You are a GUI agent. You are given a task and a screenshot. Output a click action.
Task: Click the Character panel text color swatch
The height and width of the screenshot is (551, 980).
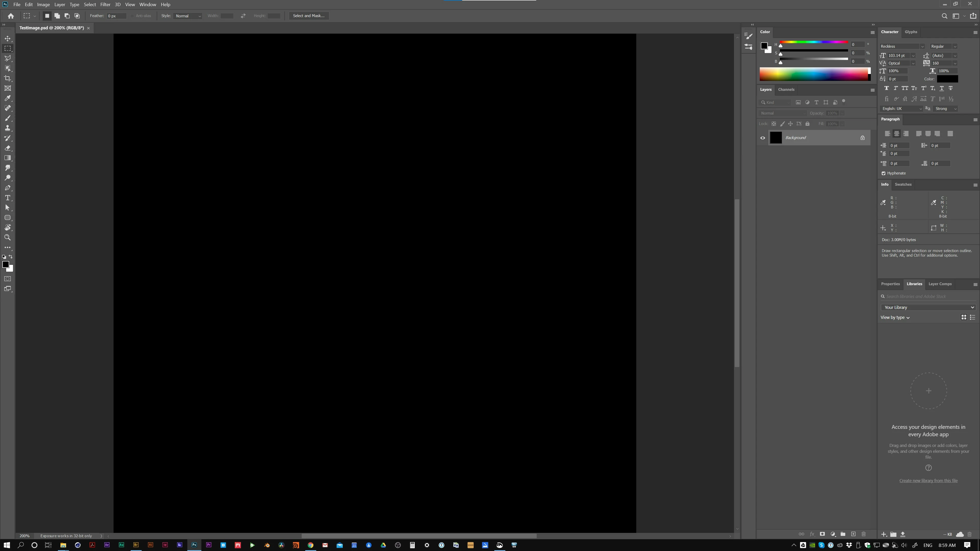[947, 79]
